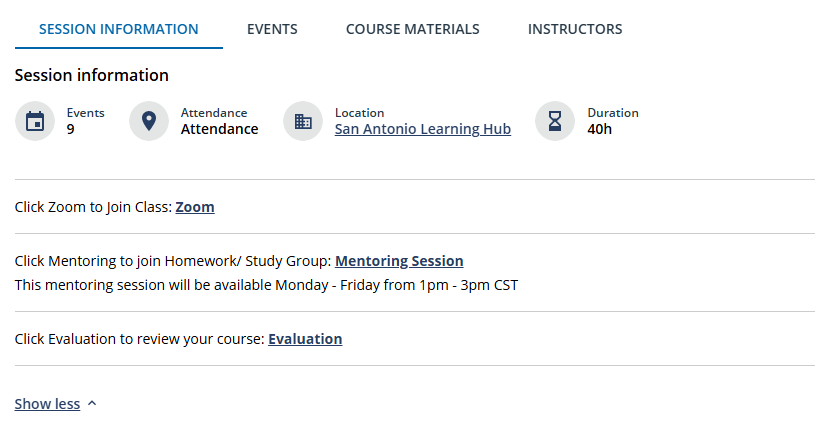Click the 40h duration value
Image resolution: width=829 pixels, height=445 pixels.
click(600, 129)
